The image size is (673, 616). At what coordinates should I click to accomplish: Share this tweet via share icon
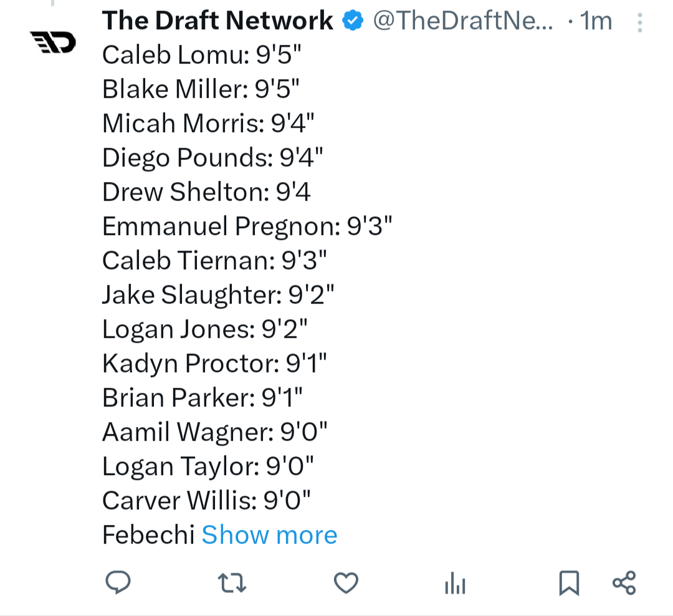point(624,583)
